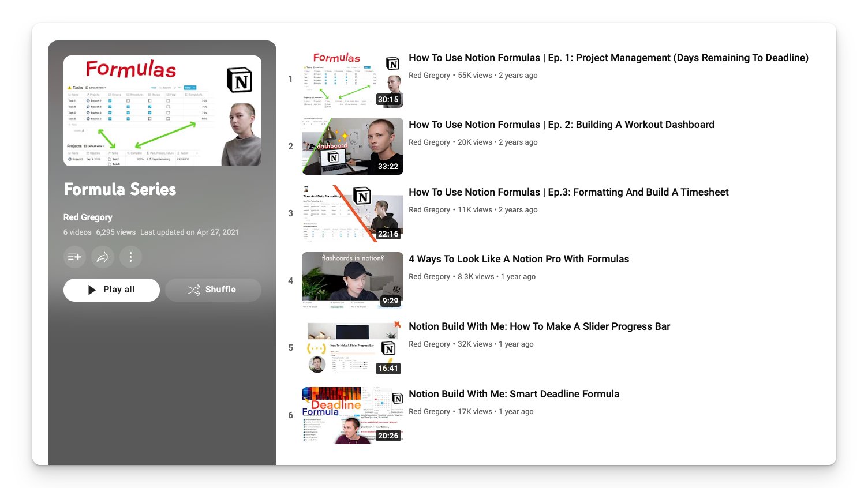
Task: Save the Formula Series playlist to library
Action: click(x=74, y=257)
